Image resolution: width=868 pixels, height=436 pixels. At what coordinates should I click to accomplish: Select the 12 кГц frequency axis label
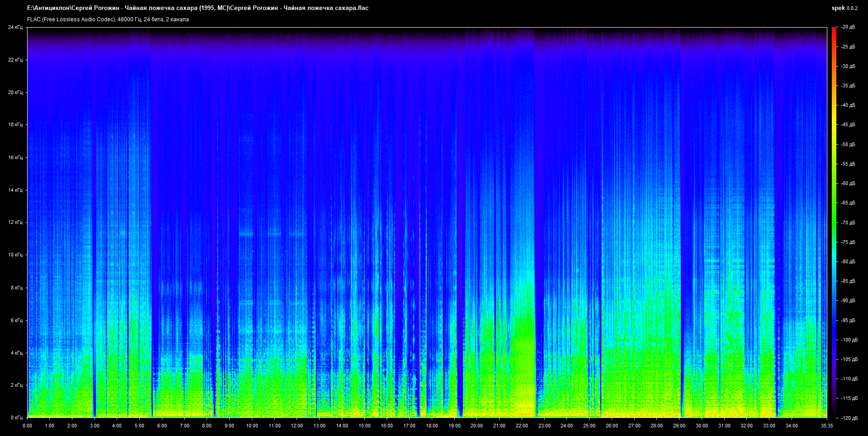pyautogui.click(x=15, y=222)
